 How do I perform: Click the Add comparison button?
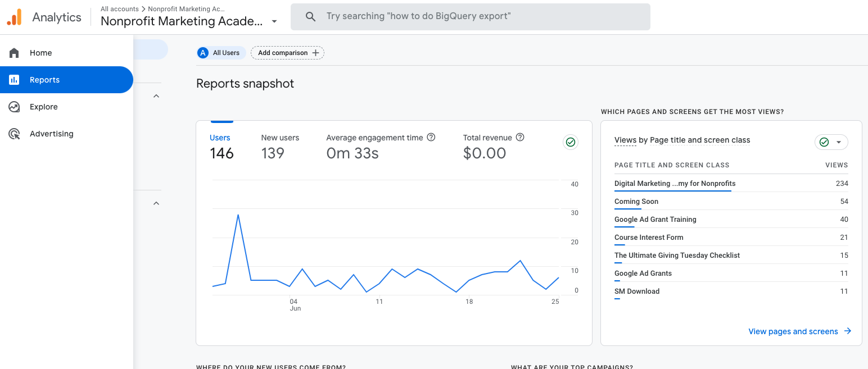287,53
